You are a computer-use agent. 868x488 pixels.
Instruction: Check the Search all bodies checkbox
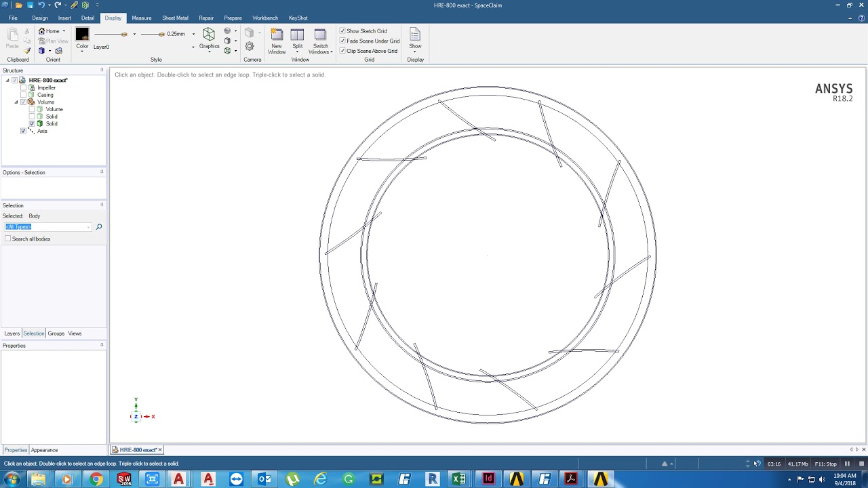tap(8, 239)
